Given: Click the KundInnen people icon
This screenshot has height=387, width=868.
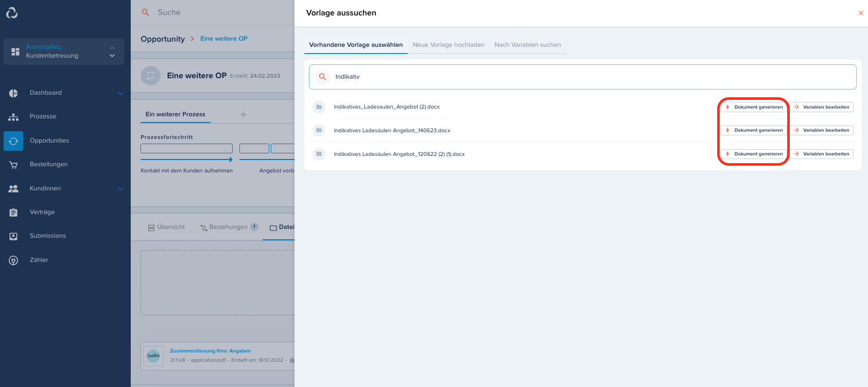Looking at the screenshot, I should point(13,188).
